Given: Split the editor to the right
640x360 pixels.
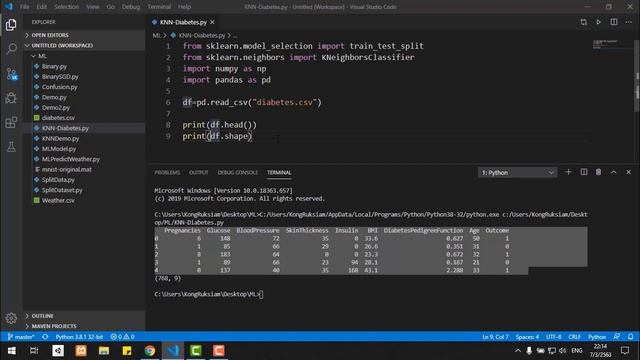Looking at the screenshot, I should point(614,22).
